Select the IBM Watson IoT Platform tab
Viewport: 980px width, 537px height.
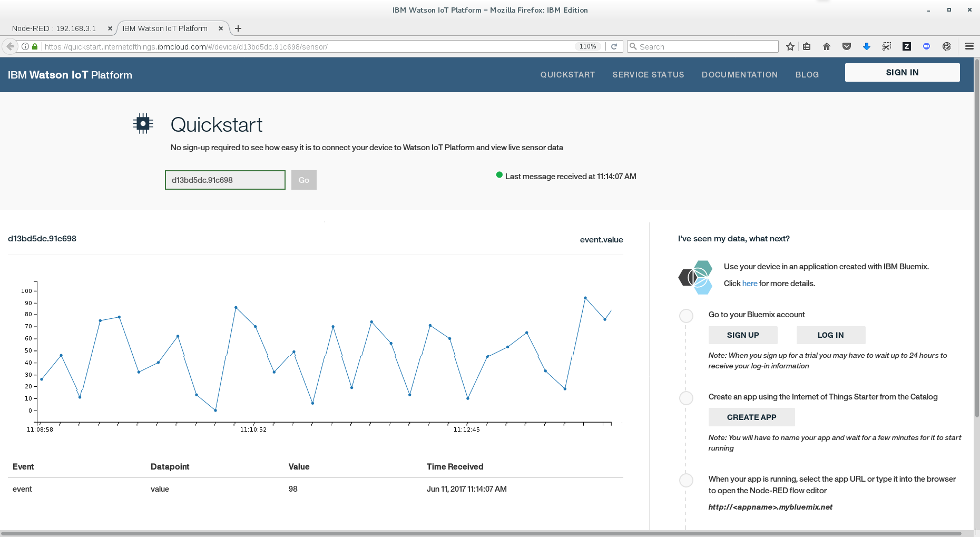[165, 28]
